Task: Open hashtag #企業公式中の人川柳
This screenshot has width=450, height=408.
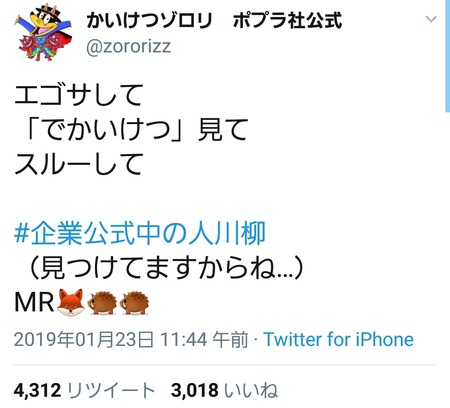Action: (140, 233)
